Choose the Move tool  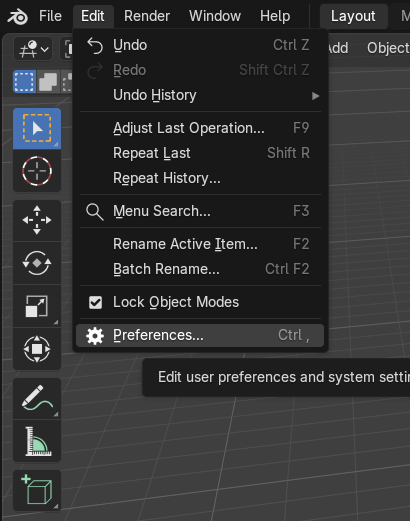[x=37, y=220]
